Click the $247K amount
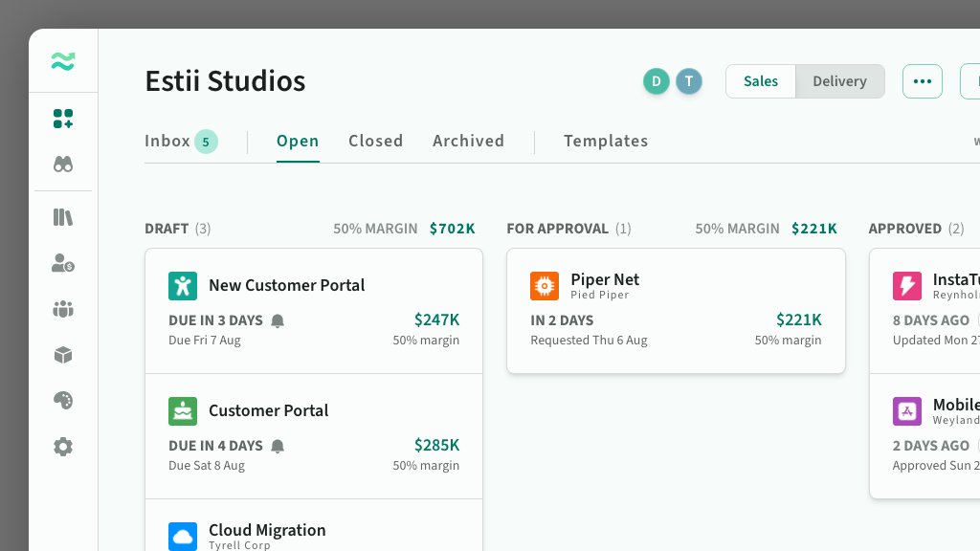Image resolution: width=980 pixels, height=551 pixels. 436,320
